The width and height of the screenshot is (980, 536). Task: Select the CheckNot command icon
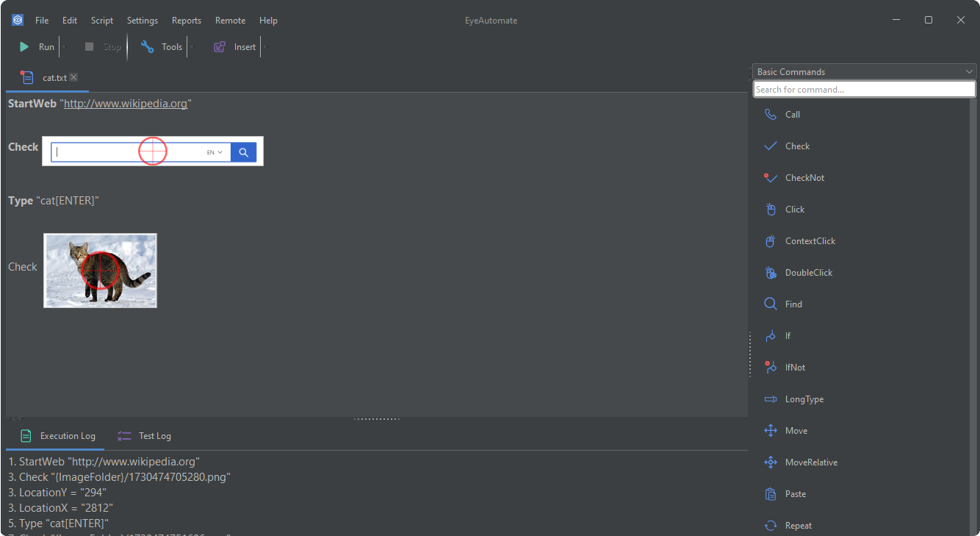[x=771, y=178]
